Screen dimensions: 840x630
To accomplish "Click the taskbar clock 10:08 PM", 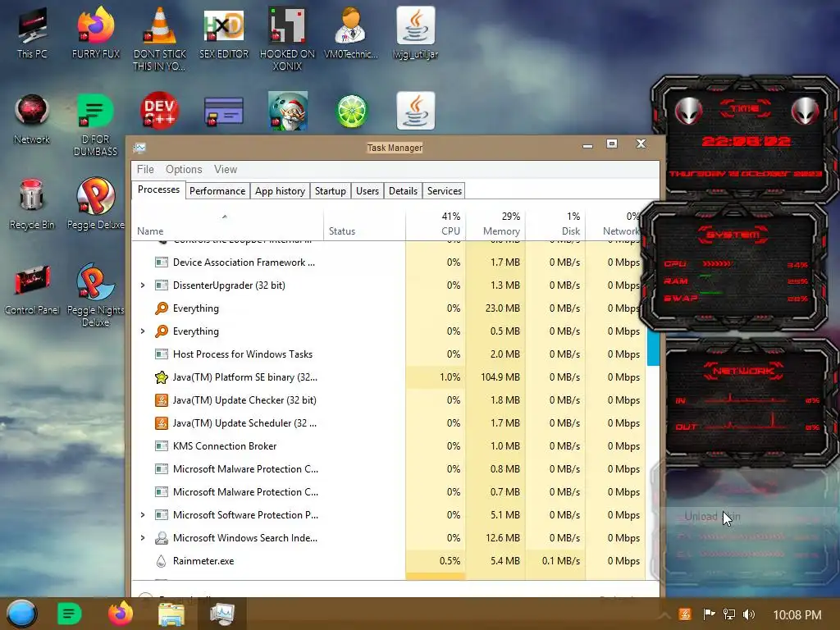I will click(x=797, y=615).
